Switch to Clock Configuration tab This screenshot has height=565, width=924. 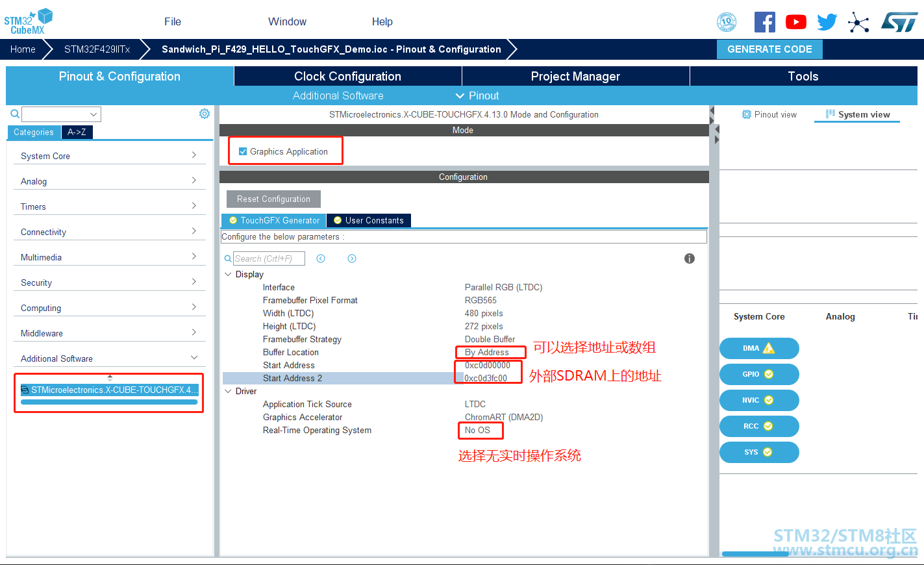348,76
